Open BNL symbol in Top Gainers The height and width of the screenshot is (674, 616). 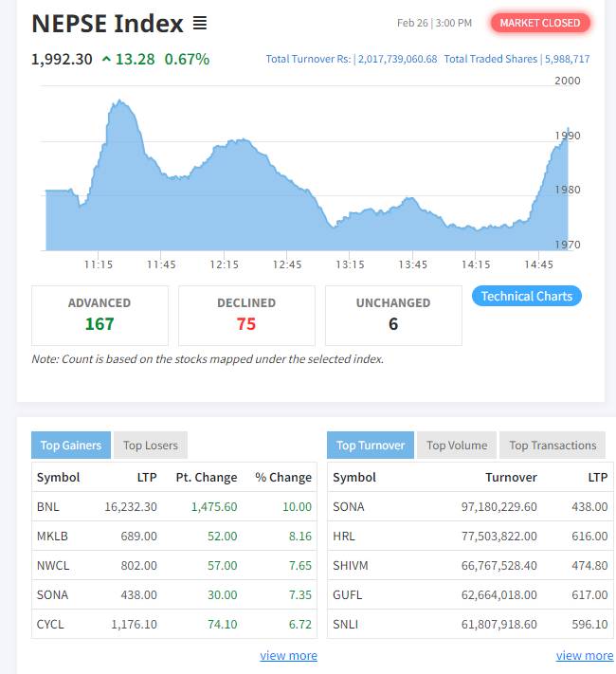click(48, 507)
